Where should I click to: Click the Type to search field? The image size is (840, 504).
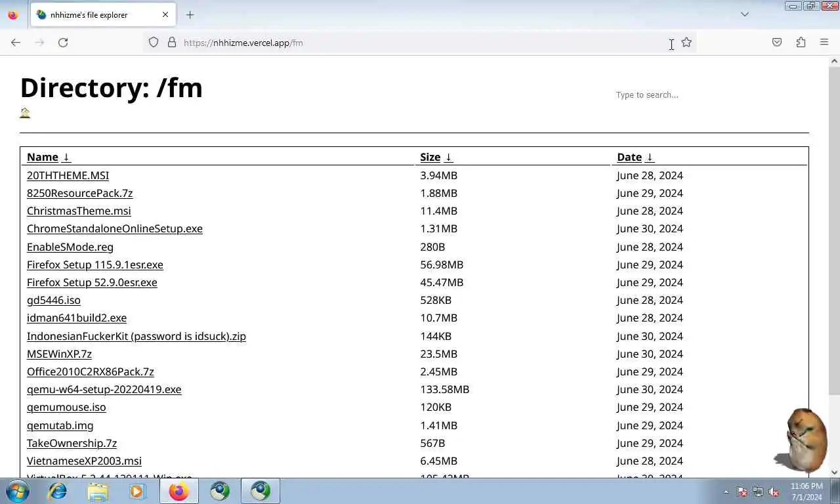tap(711, 95)
